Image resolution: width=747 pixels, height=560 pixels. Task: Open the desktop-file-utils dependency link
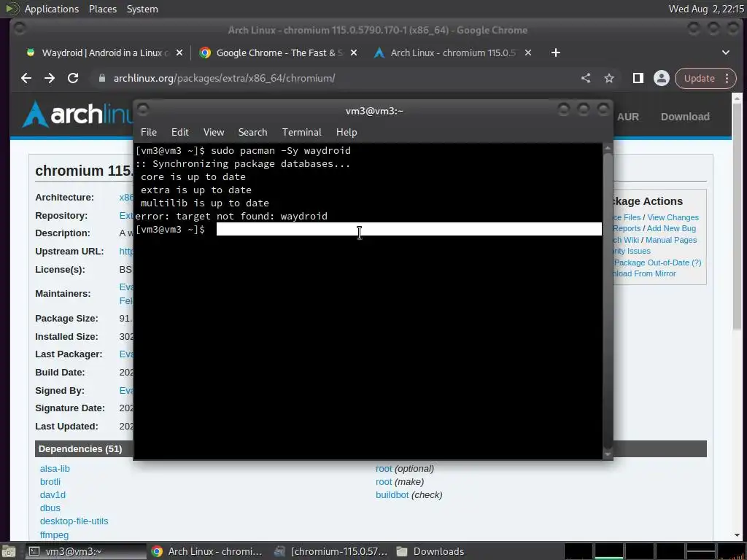[x=74, y=521]
